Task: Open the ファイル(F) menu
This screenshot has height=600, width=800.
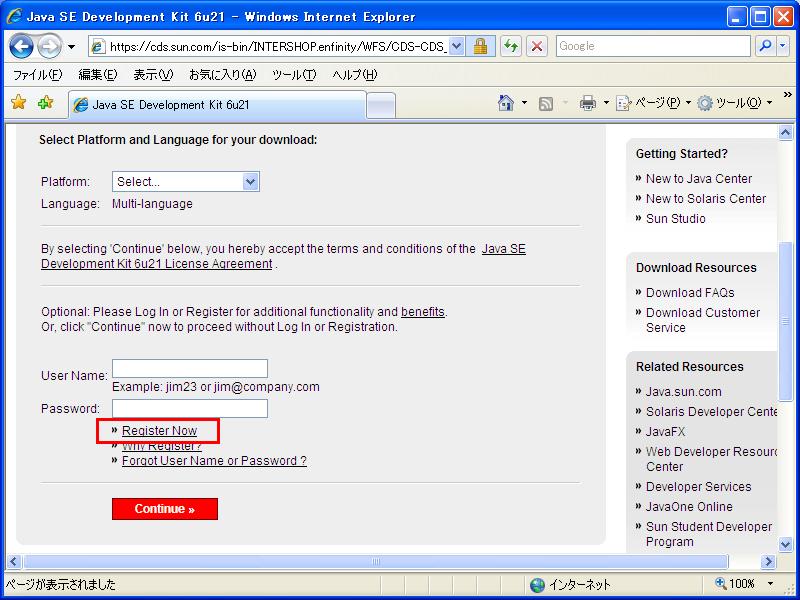Action: point(38,75)
